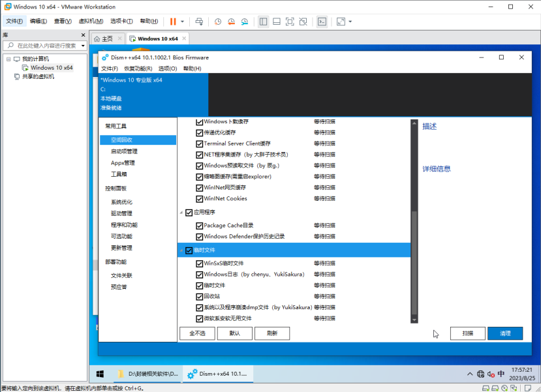Uncheck WinSxS临时文件 checkbox

click(199, 264)
